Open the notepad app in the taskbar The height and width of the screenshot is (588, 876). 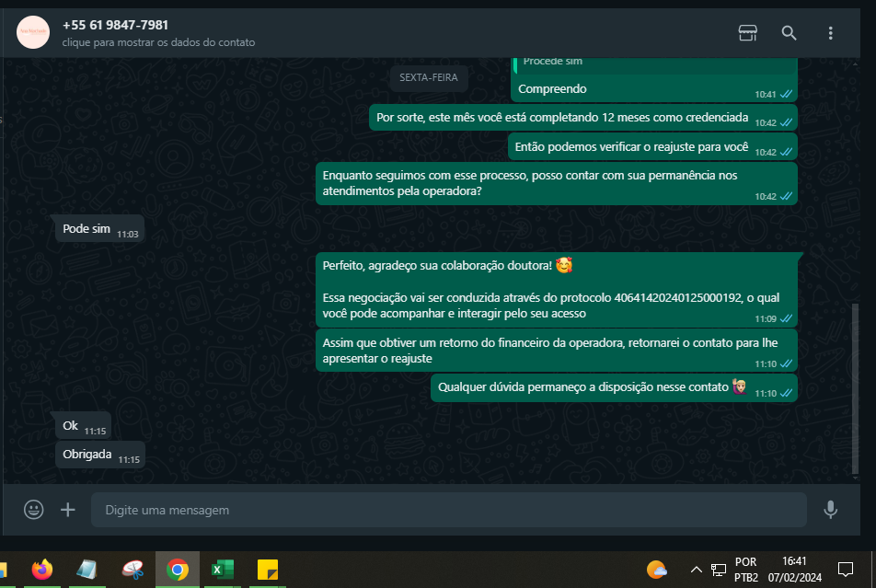pos(86,570)
